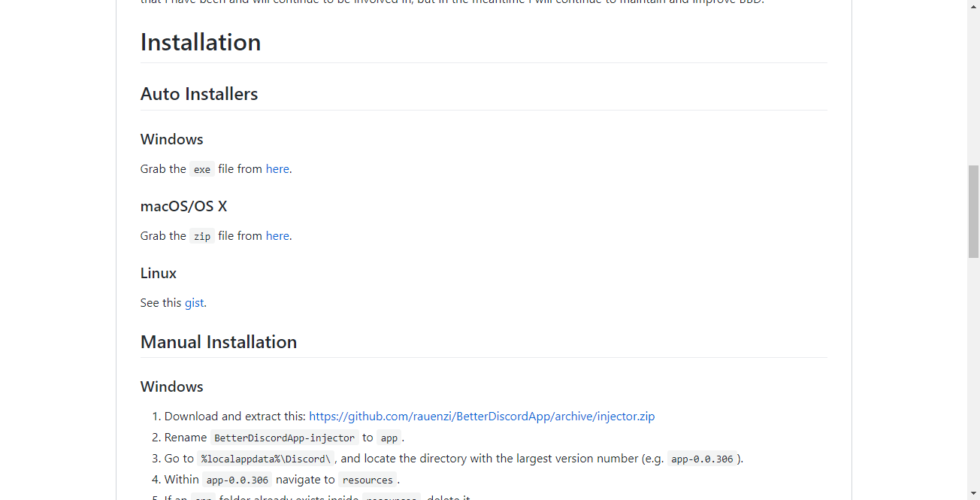Image resolution: width=980 pixels, height=500 pixels.
Task: Click the vertical scrollbar thumb
Action: [x=973, y=211]
